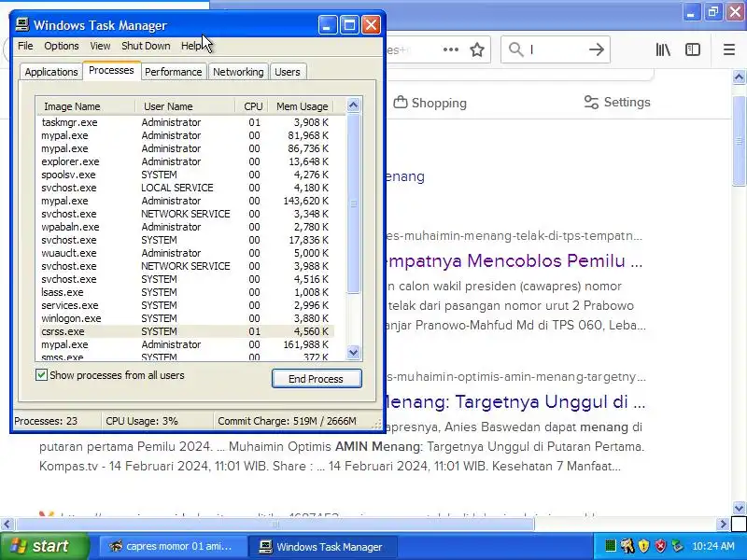Open the page actions three-dots menu
The image size is (747, 560).
point(451,49)
